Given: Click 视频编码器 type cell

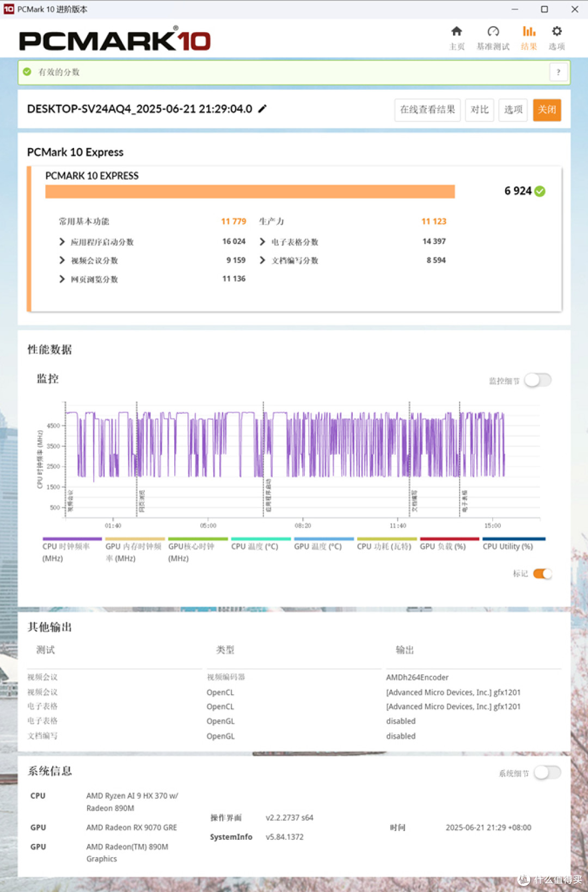Looking at the screenshot, I should [x=226, y=677].
